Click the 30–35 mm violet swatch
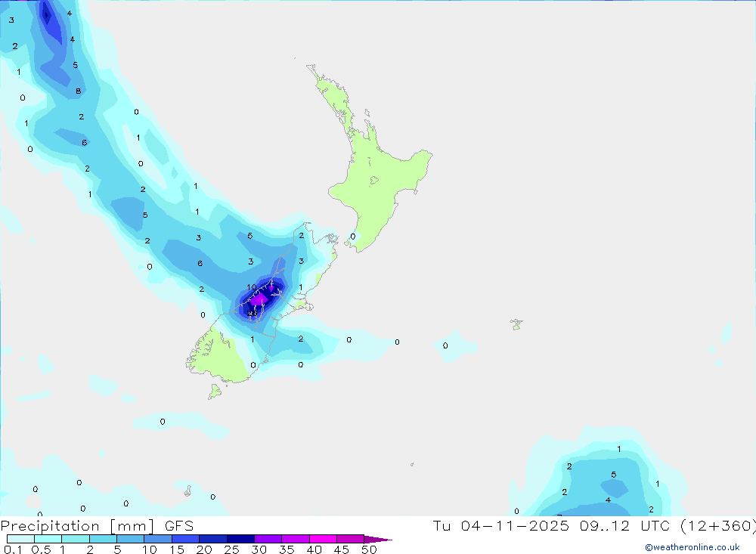The height and width of the screenshot is (554, 756). click(268, 539)
